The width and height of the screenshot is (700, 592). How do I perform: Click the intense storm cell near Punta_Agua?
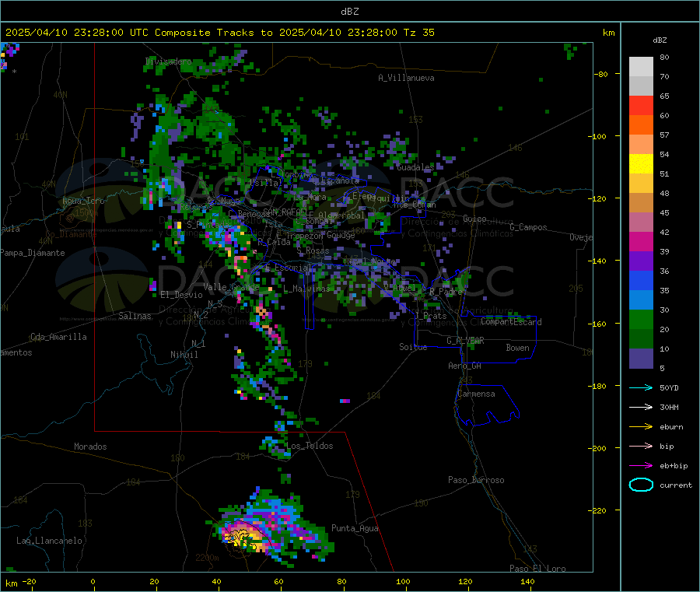tap(245, 536)
